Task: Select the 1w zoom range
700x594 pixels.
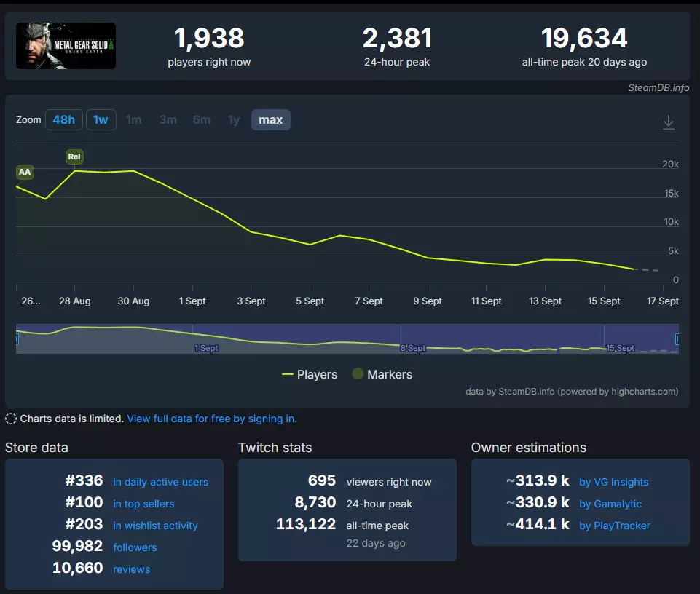Action: pos(101,119)
